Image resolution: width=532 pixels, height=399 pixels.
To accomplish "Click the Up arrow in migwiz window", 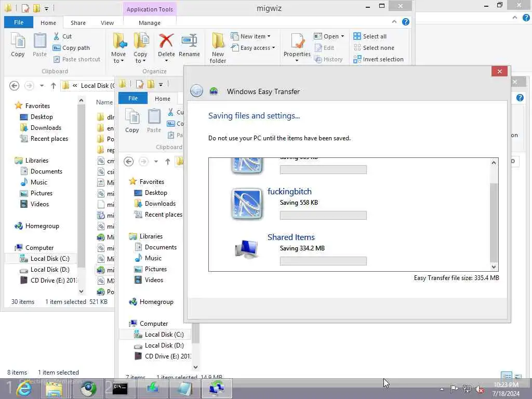I will (x=54, y=86).
